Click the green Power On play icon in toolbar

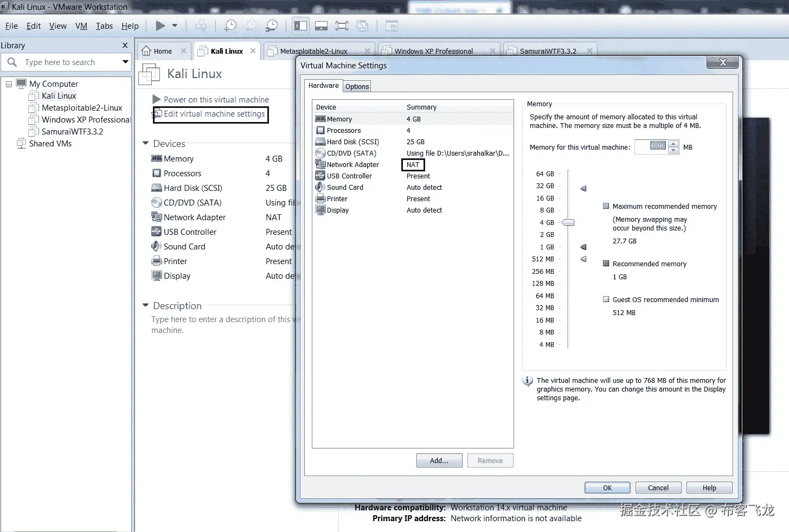point(160,25)
